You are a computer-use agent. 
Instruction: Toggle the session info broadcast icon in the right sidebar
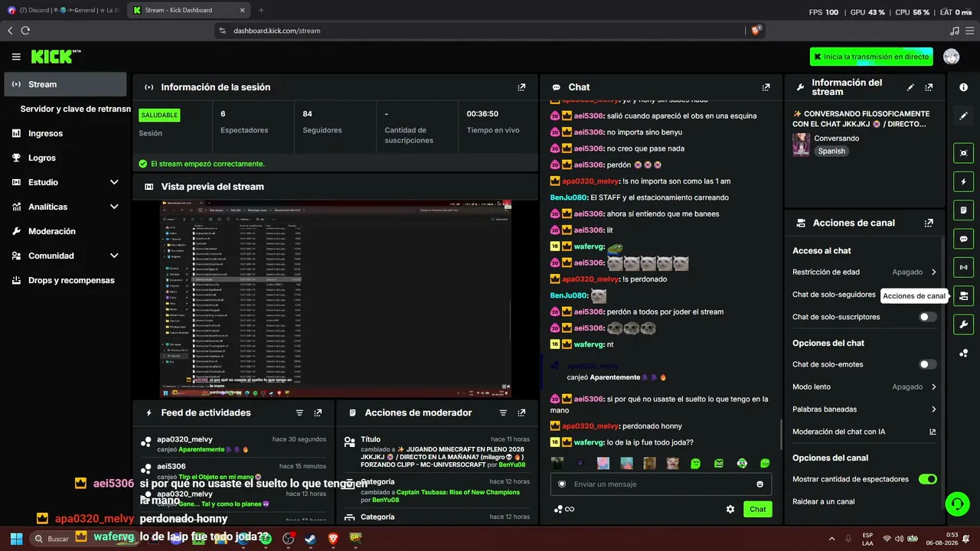(963, 267)
